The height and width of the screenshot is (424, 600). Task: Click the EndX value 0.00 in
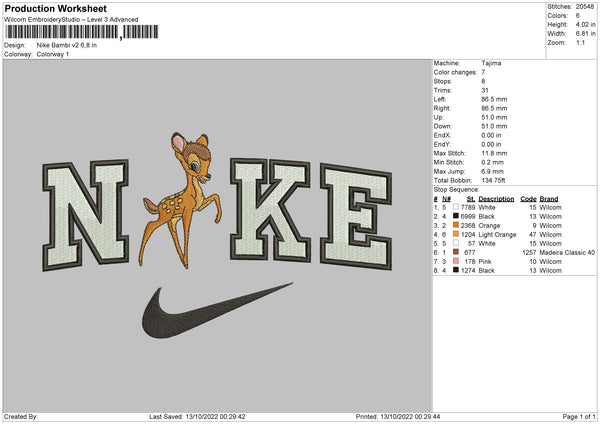coord(491,135)
